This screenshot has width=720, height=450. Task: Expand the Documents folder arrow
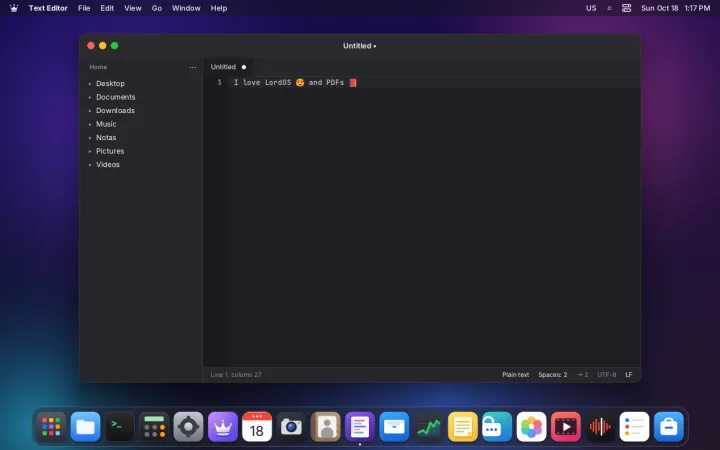90,97
